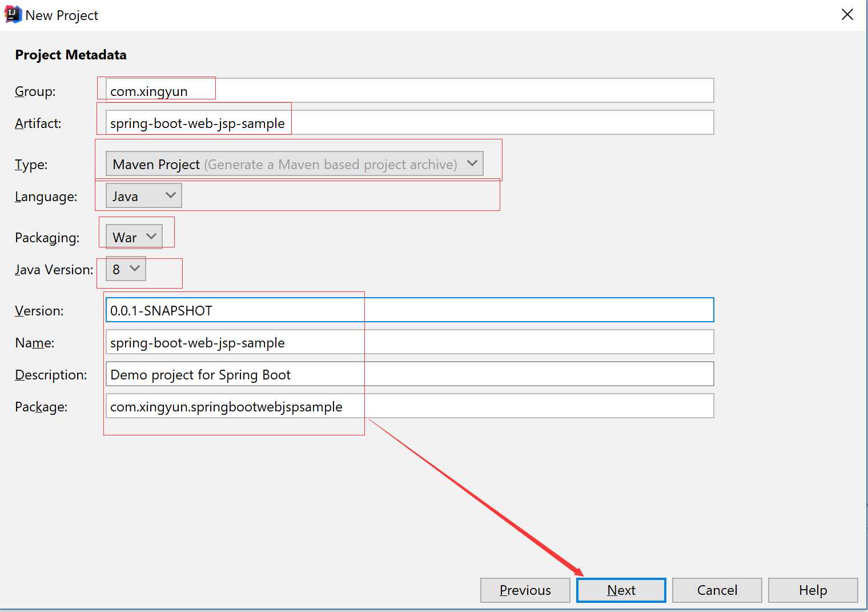Click the Type label
868x612 pixels.
tap(31, 165)
